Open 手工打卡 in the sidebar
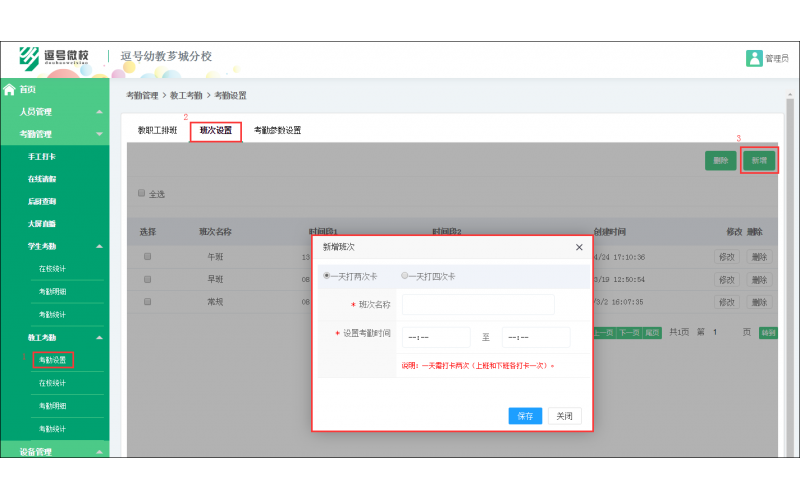 [x=42, y=157]
